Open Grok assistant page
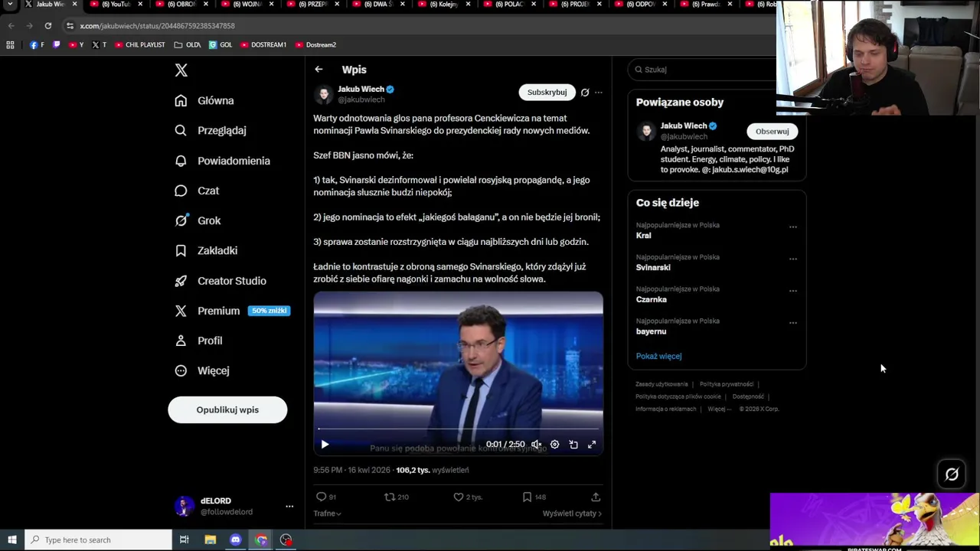 [198, 220]
